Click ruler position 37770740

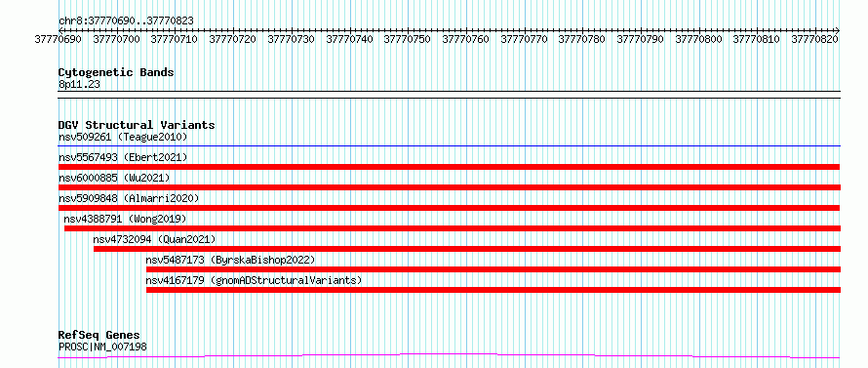pyautogui.click(x=350, y=39)
